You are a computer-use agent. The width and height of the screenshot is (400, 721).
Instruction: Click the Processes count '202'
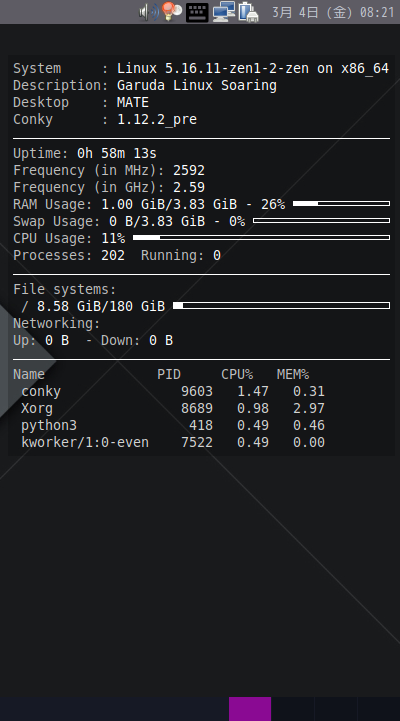[x=113, y=255]
